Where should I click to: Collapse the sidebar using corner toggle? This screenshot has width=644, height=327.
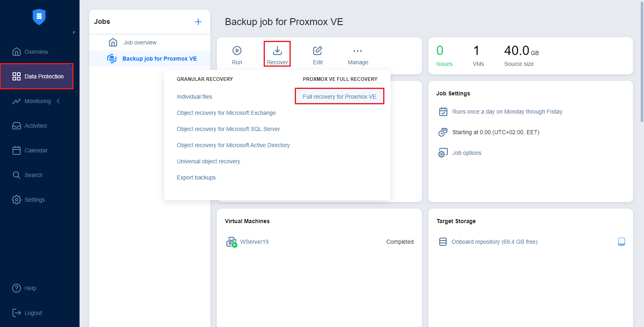74,33
